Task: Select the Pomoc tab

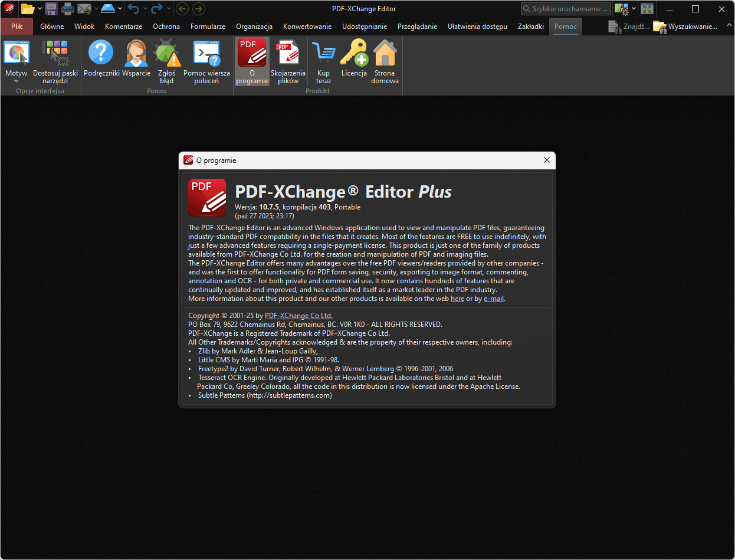Action: point(566,27)
